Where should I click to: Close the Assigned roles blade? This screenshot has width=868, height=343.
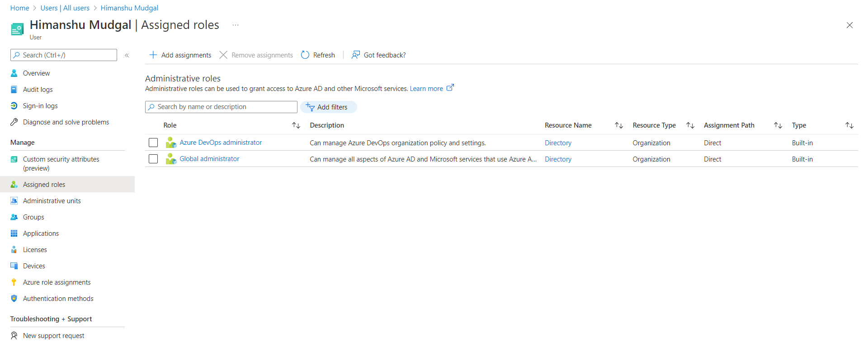849,25
